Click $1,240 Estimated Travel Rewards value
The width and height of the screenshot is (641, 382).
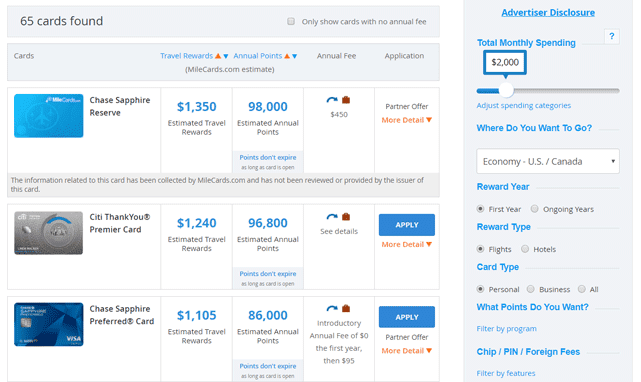(197, 223)
